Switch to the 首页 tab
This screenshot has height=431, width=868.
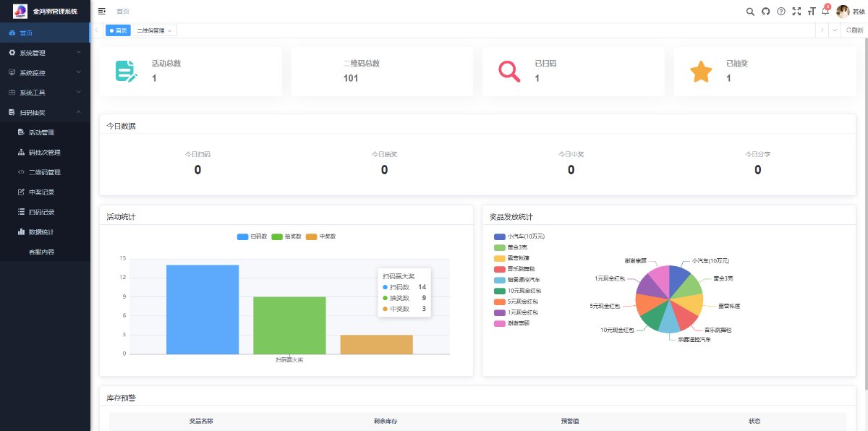point(118,30)
